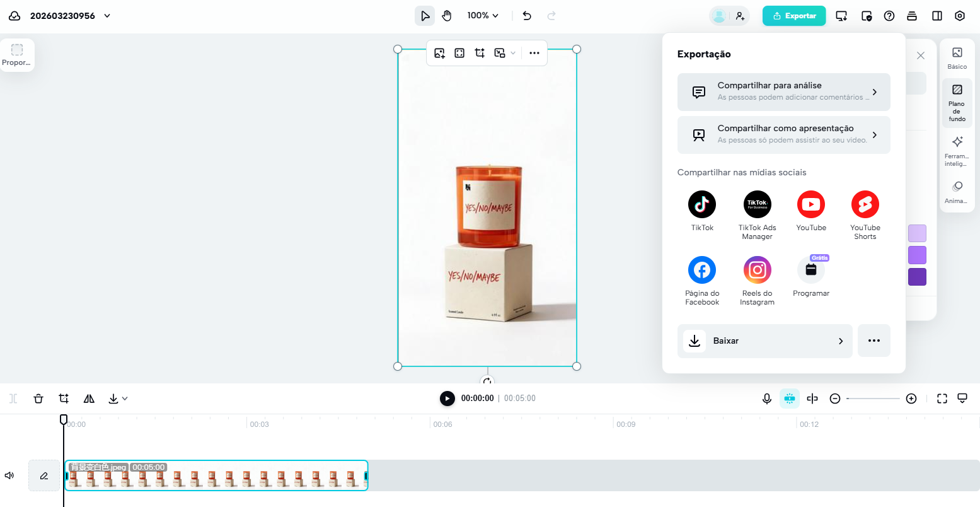Image resolution: width=980 pixels, height=507 pixels.
Task: Open the 100% canvas zoom dropdown
Action: coord(483,16)
